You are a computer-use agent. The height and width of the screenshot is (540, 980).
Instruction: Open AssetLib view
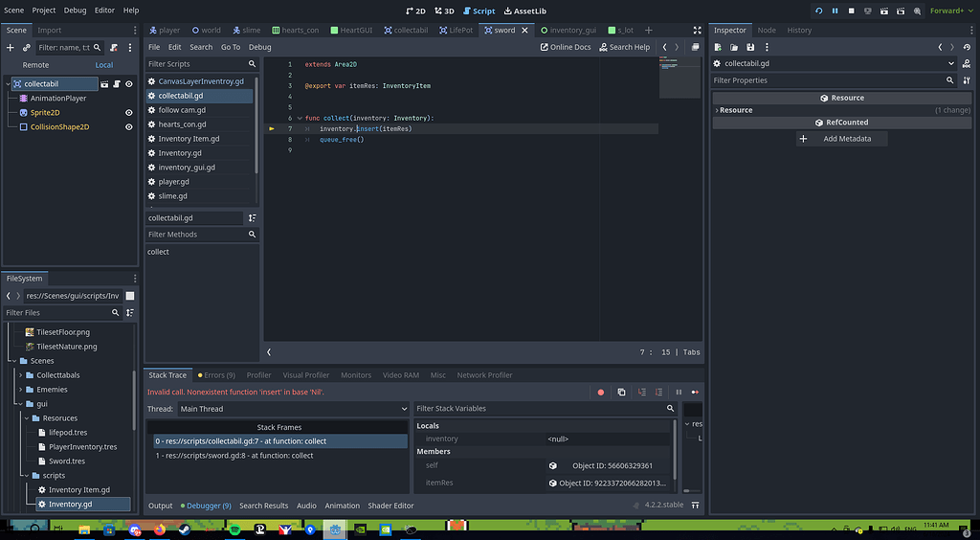coord(525,11)
